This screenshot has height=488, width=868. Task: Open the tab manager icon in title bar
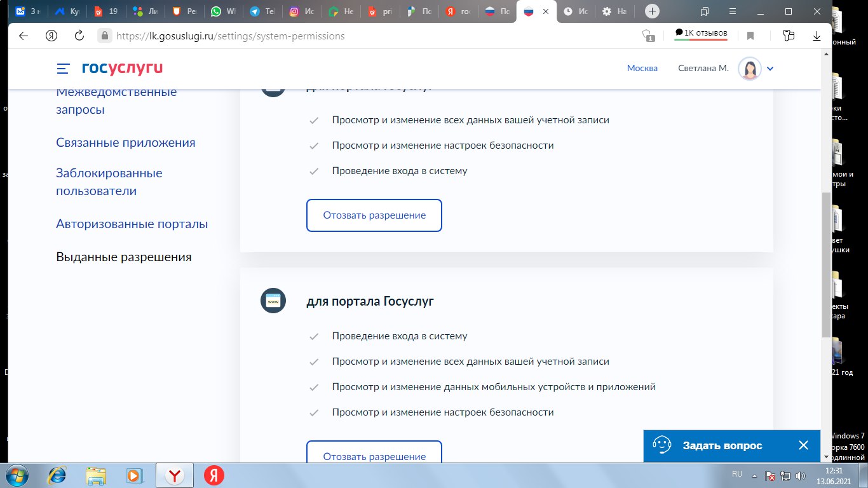[x=705, y=11]
